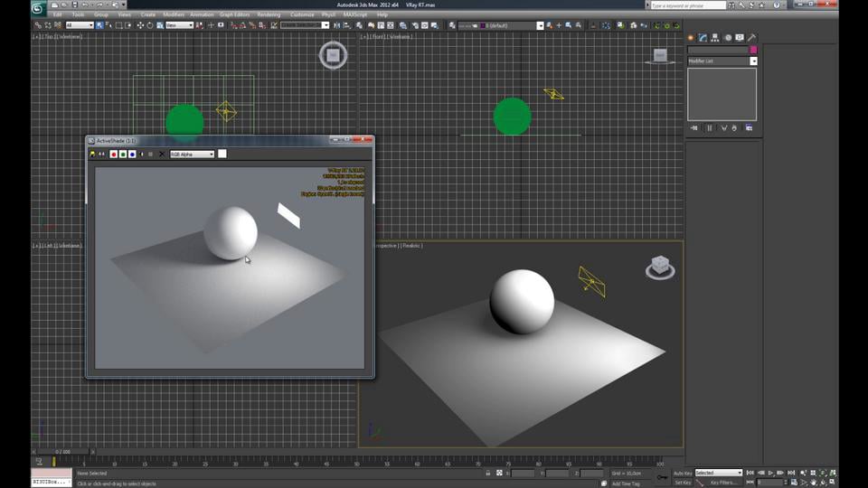Click the Pan View hand icon

point(813,483)
